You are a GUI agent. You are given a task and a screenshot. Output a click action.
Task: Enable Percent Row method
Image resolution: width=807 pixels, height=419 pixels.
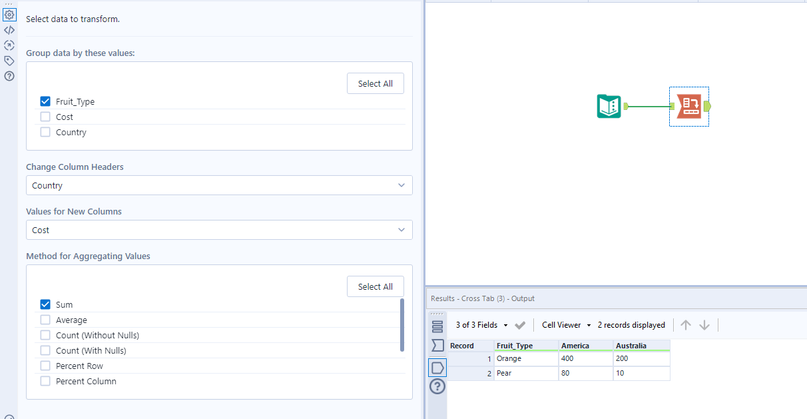[x=45, y=366]
